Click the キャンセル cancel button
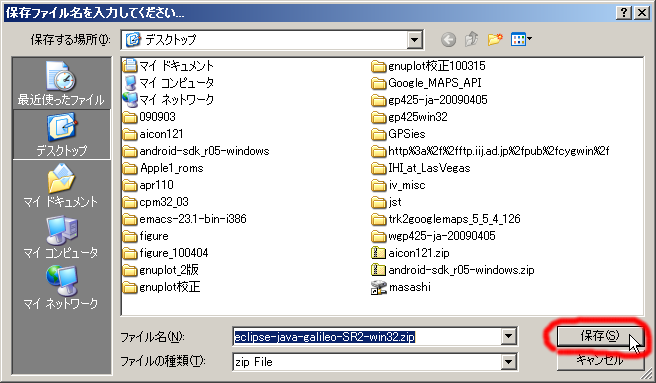Screen dimensions: 656x383 click(x=600, y=360)
